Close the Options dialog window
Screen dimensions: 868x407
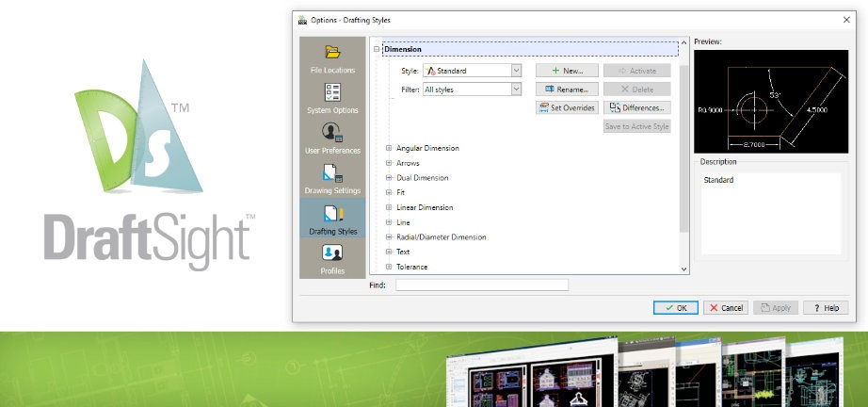846,20
